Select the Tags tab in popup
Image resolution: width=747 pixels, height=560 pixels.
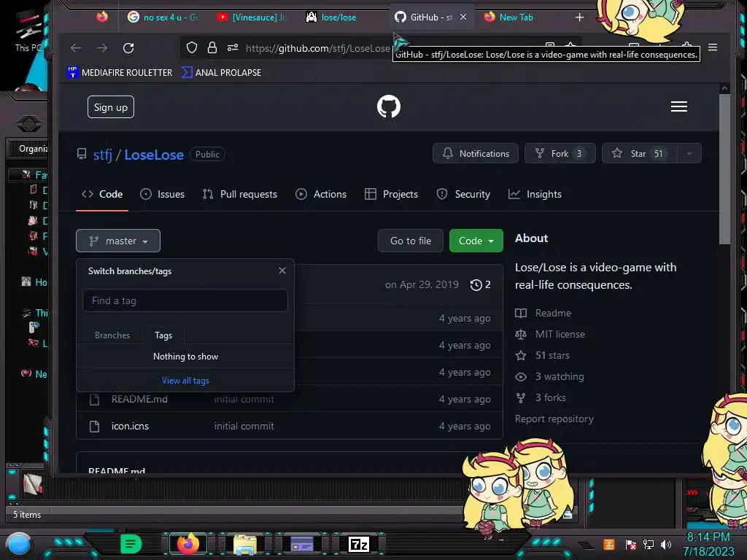(x=163, y=335)
